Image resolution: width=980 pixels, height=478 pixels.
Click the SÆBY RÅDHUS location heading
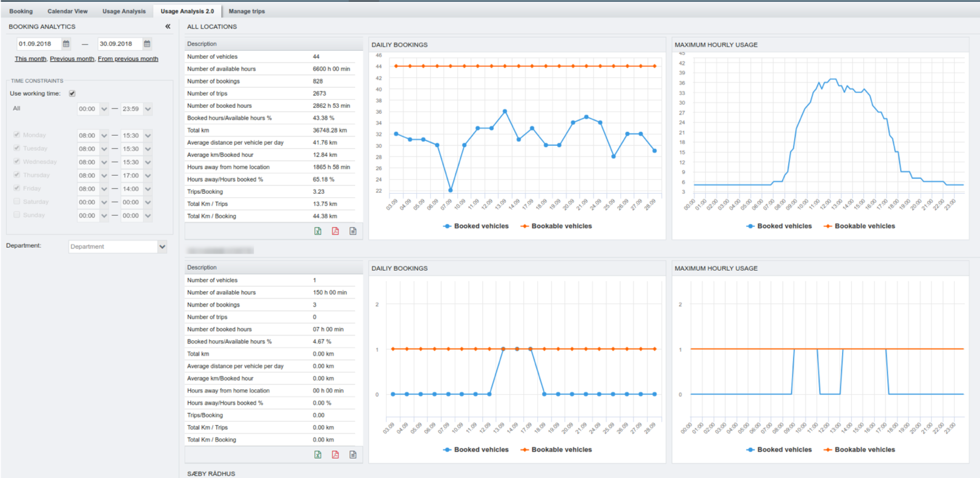coord(211,474)
